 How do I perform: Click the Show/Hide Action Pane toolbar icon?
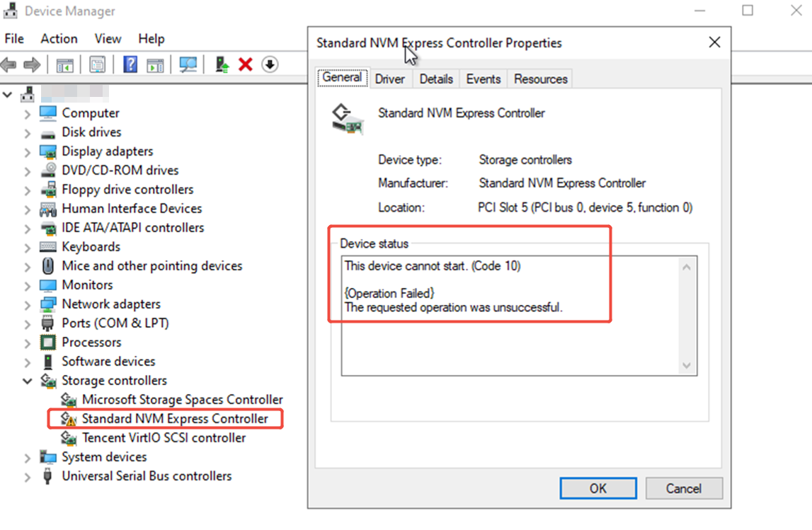pyautogui.click(x=155, y=65)
